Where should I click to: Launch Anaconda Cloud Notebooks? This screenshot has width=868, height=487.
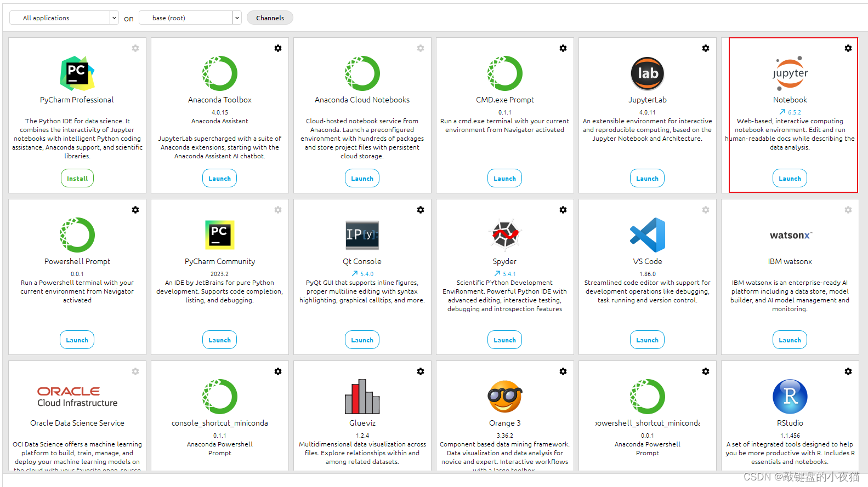point(362,179)
